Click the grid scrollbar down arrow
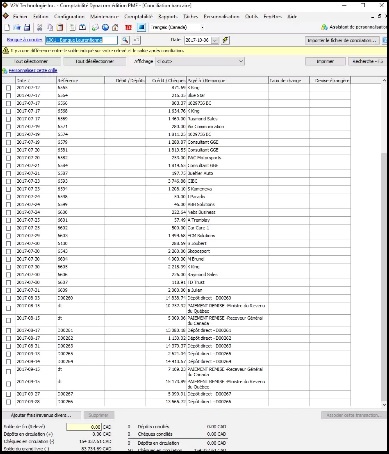 coord(384,405)
